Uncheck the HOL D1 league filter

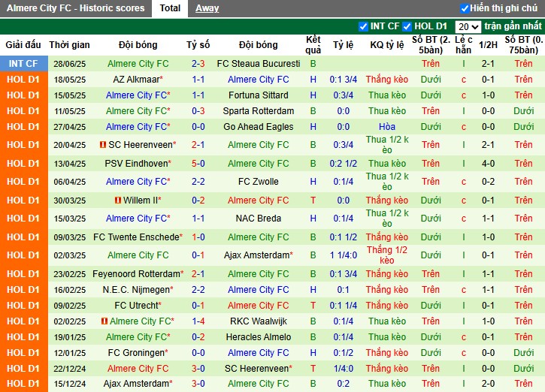point(407,26)
